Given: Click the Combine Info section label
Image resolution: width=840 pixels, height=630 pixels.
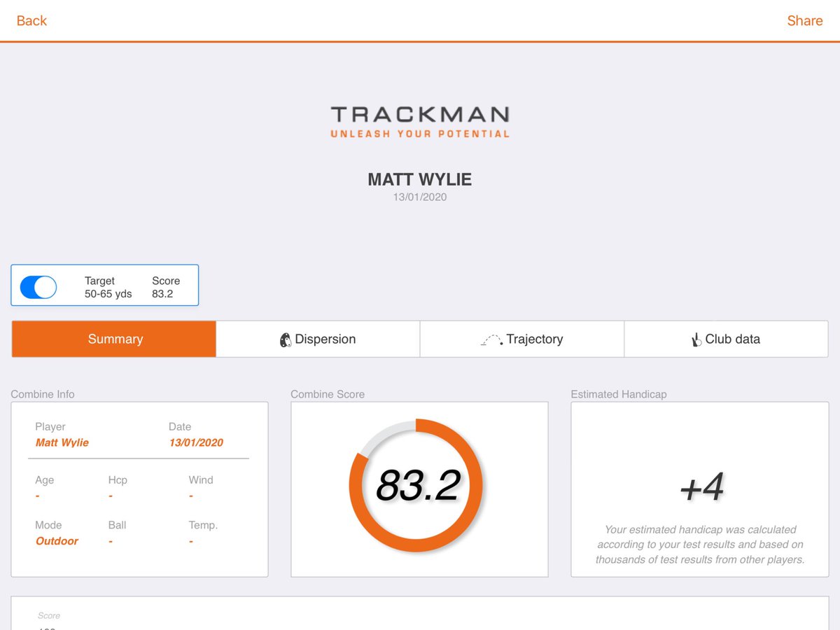Looking at the screenshot, I should (43, 394).
